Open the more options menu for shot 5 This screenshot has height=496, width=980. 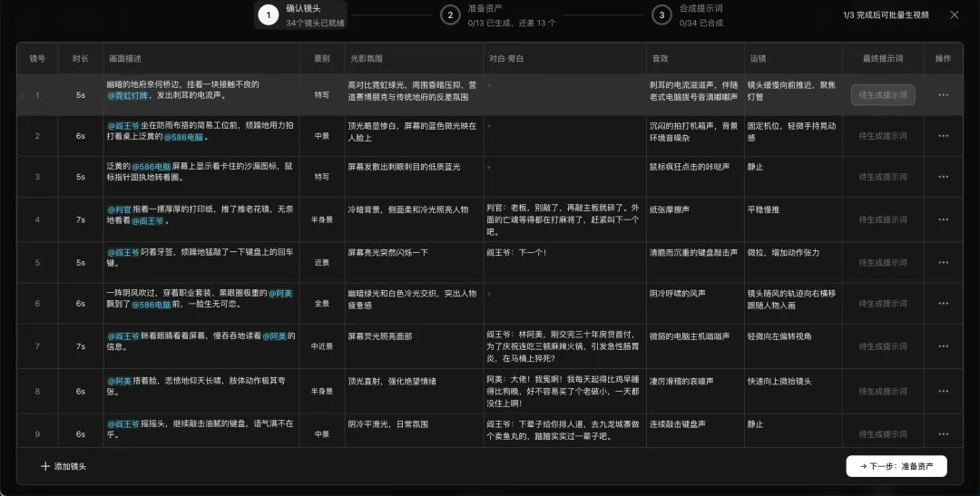click(943, 262)
